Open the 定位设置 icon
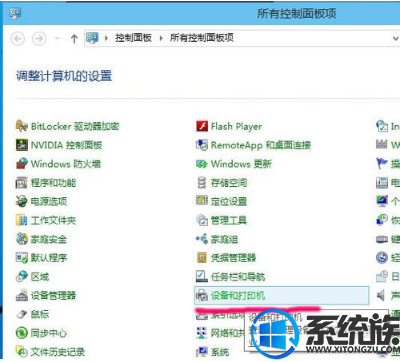The height and width of the screenshot is (362, 400). 202,201
